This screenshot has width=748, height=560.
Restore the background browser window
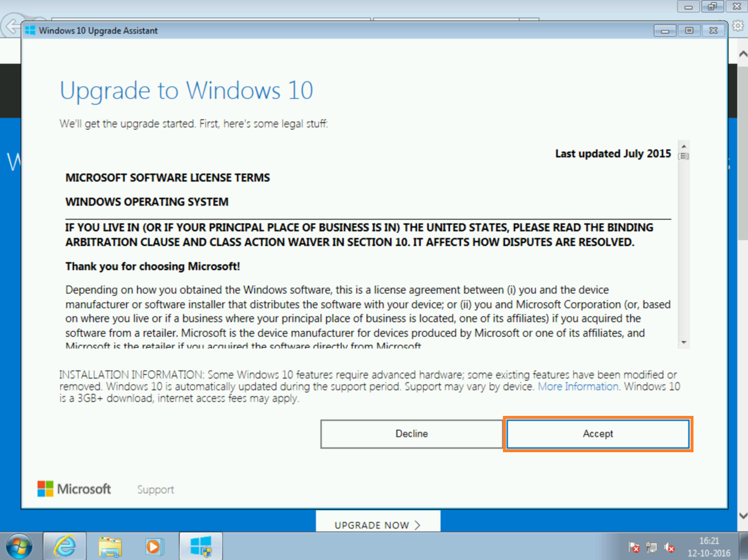tap(712, 6)
